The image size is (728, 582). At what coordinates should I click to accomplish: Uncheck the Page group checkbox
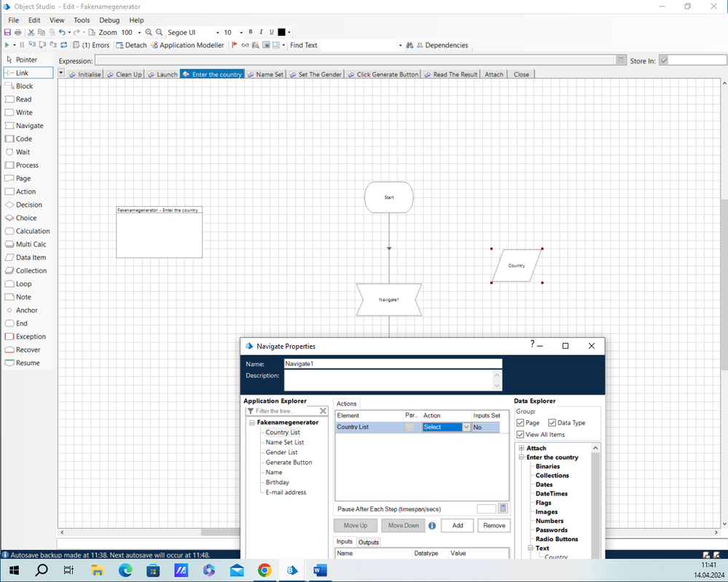(520, 422)
